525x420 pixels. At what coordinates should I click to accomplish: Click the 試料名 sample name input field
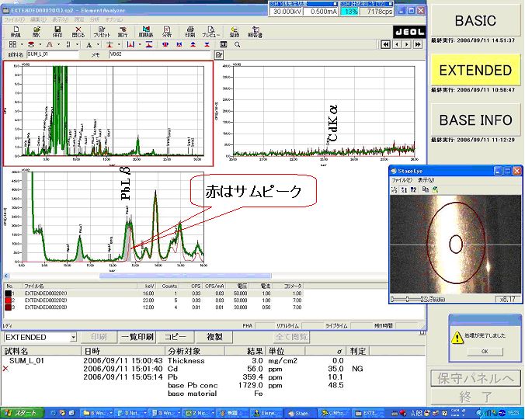tap(54, 55)
